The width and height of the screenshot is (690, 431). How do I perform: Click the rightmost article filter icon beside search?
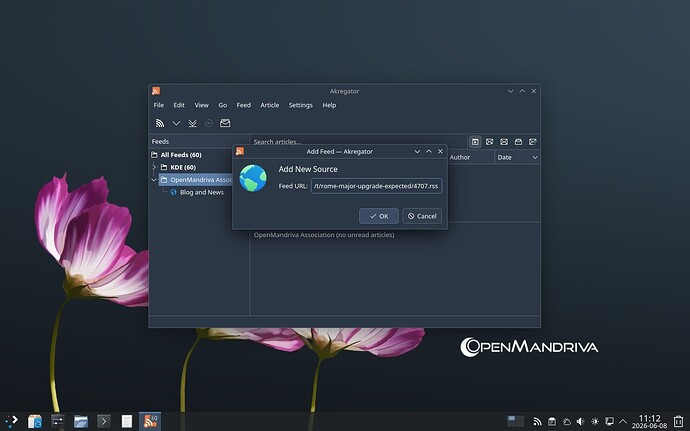(x=532, y=142)
